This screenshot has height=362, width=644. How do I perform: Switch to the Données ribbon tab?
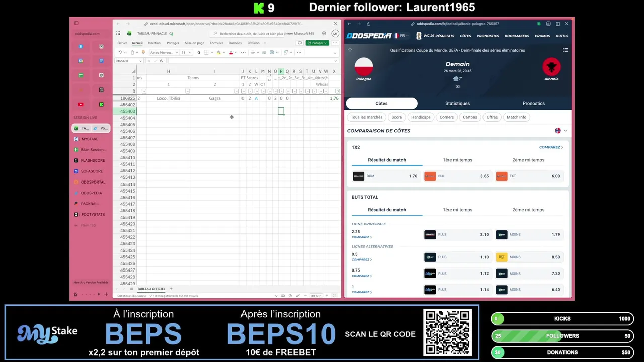coord(235,43)
